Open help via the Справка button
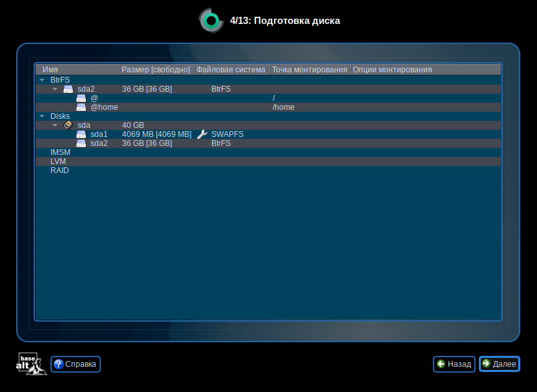Image resolution: width=537 pixels, height=392 pixels. 76,364
